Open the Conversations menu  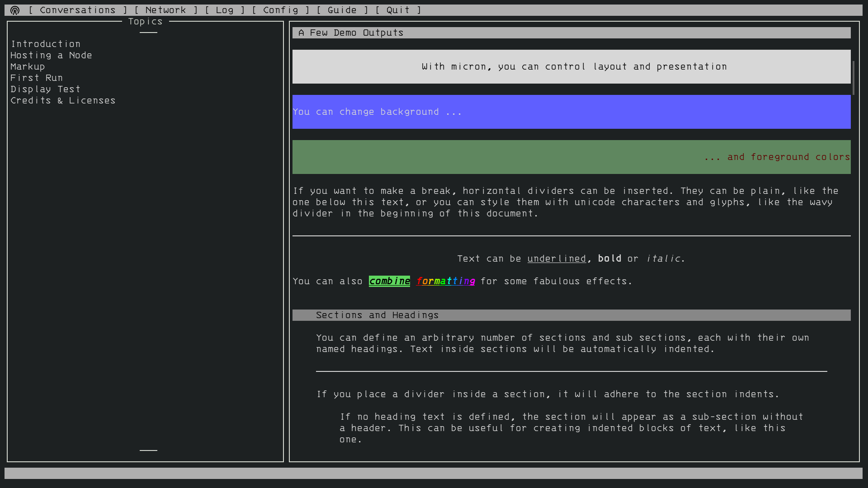77,10
